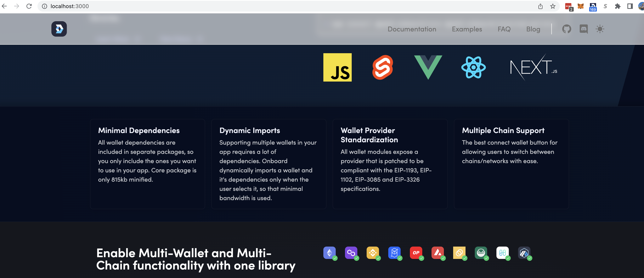Screen dimensions: 644x278
Task: Click the Vue framework logo
Action: (428, 67)
